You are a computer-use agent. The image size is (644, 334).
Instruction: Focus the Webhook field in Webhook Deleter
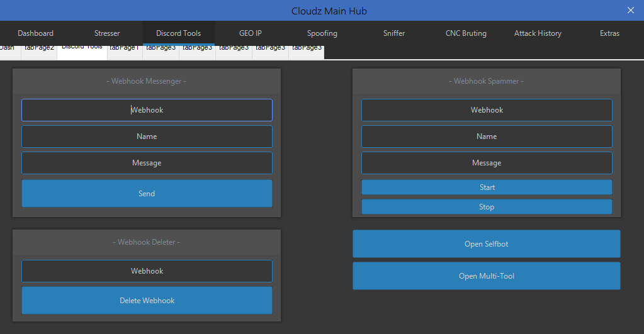point(147,271)
